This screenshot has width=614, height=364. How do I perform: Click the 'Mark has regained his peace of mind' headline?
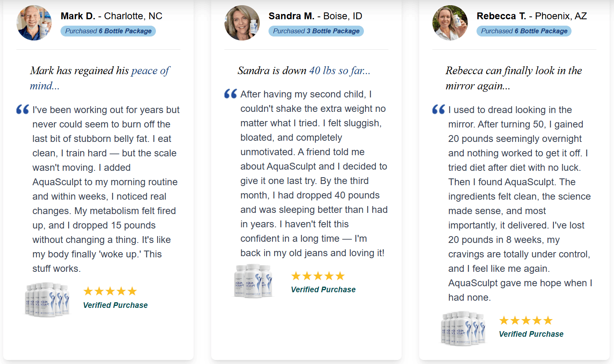(x=99, y=78)
